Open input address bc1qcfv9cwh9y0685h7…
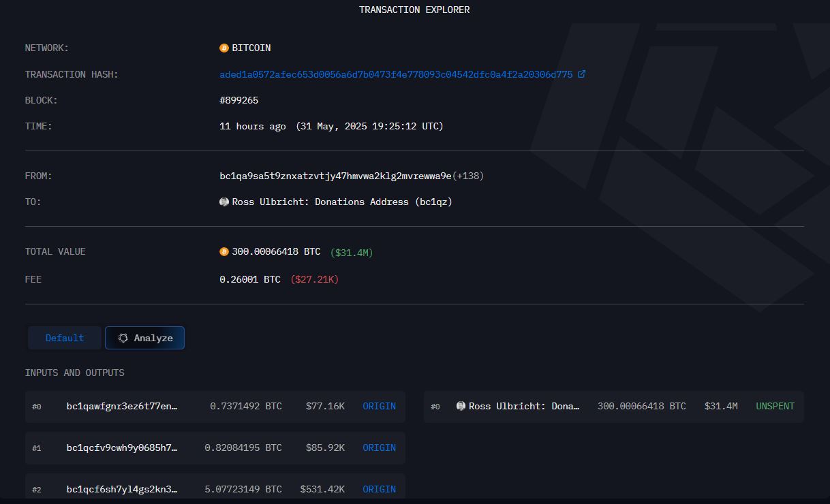Viewport: 830px width, 504px height. click(x=122, y=447)
